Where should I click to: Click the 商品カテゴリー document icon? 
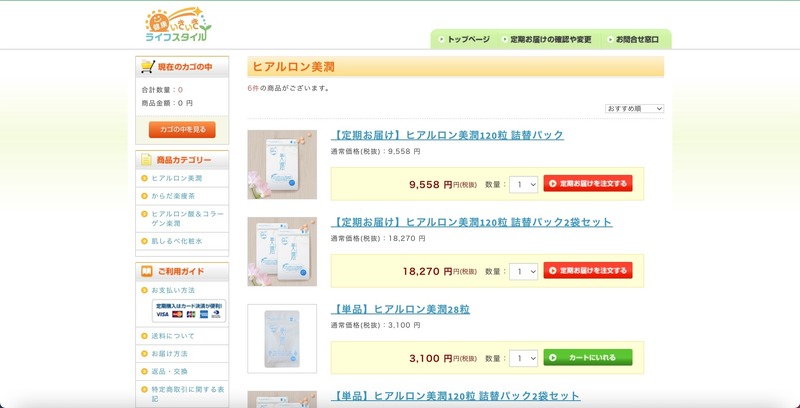click(x=147, y=160)
